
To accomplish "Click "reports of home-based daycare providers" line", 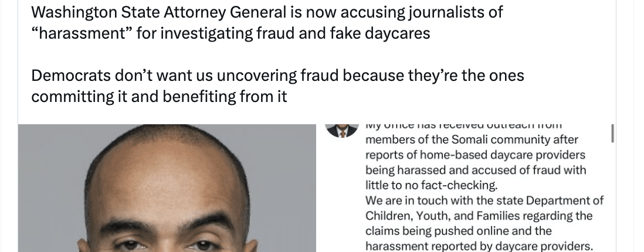I will coord(475,155).
